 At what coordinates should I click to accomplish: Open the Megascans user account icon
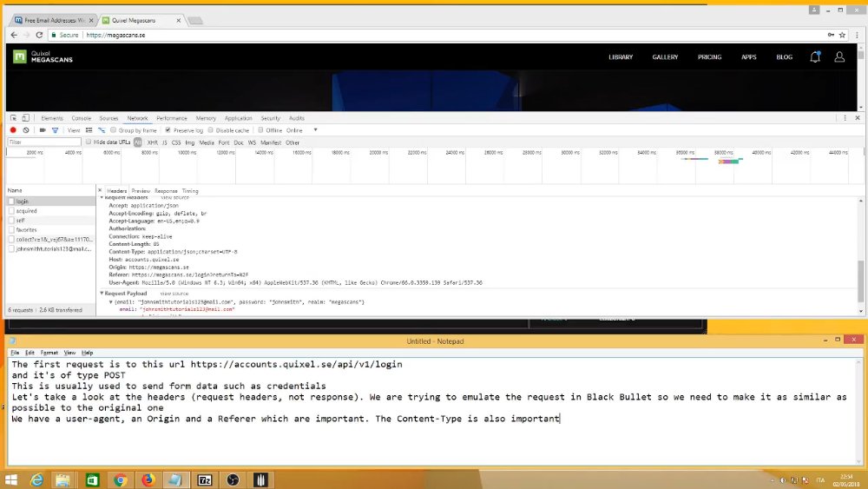(x=839, y=56)
